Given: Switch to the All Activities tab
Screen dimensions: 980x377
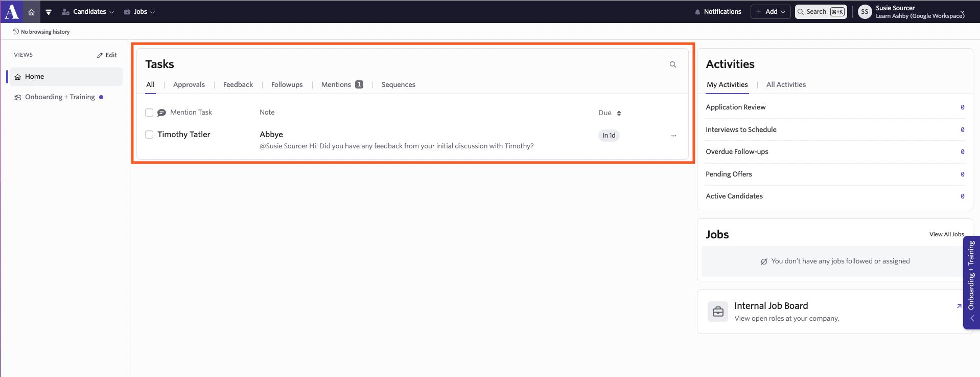Looking at the screenshot, I should tap(786, 84).
